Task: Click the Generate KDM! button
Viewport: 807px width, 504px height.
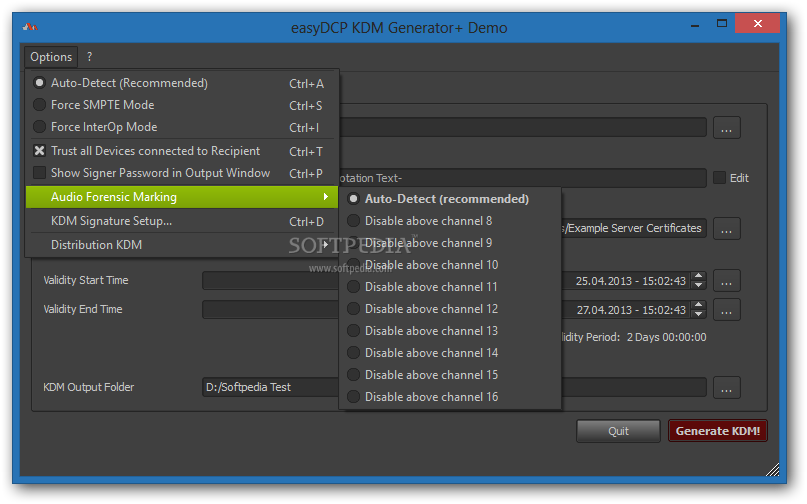Action: (717, 431)
